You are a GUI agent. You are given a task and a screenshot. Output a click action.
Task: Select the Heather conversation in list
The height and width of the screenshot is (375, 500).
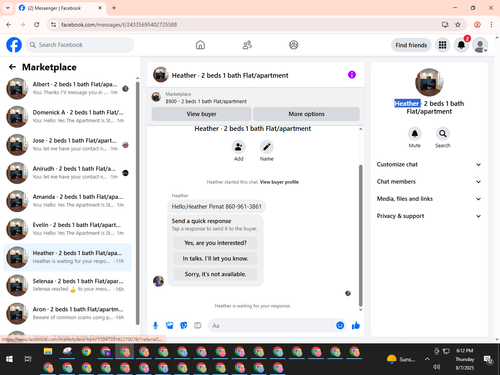[68, 257]
